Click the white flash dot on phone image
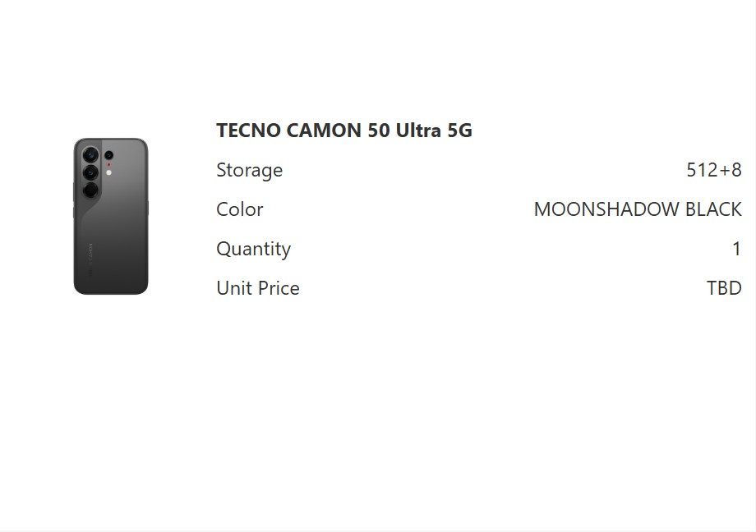Screen dimensions: 756x532 pyautogui.click(x=108, y=172)
